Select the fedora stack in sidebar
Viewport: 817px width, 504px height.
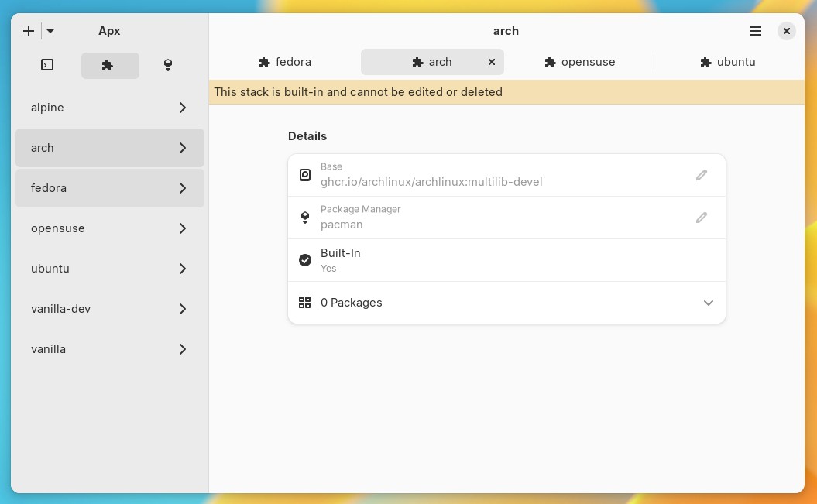coord(110,188)
